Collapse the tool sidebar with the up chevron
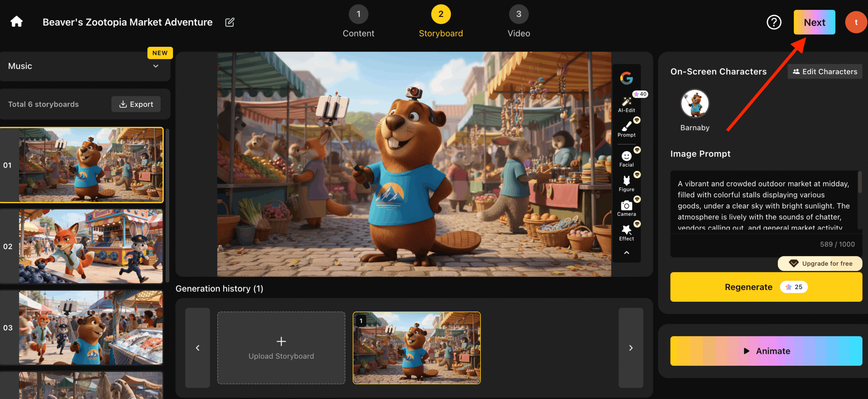Screen dimensions: 868x399 pyautogui.click(x=627, y=253)
